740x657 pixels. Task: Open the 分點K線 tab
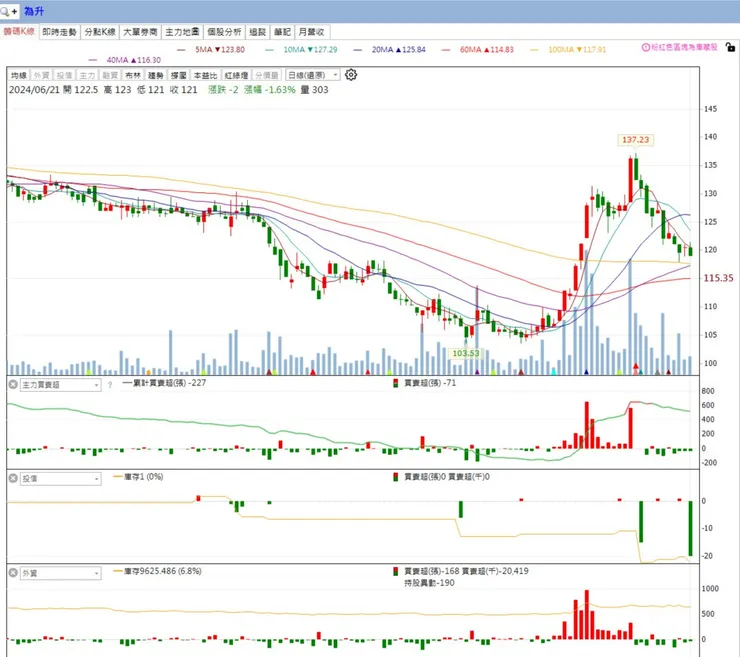point(100,32)
